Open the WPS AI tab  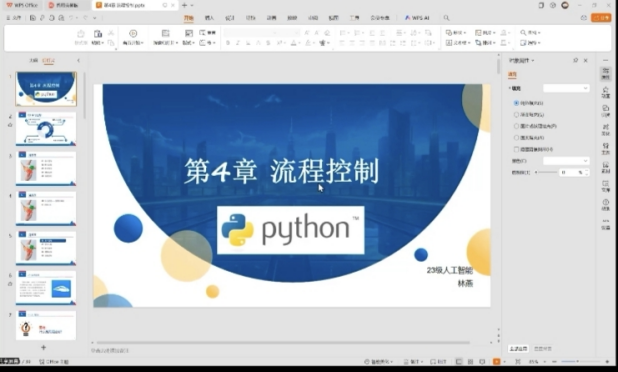(x=417, y=18)
